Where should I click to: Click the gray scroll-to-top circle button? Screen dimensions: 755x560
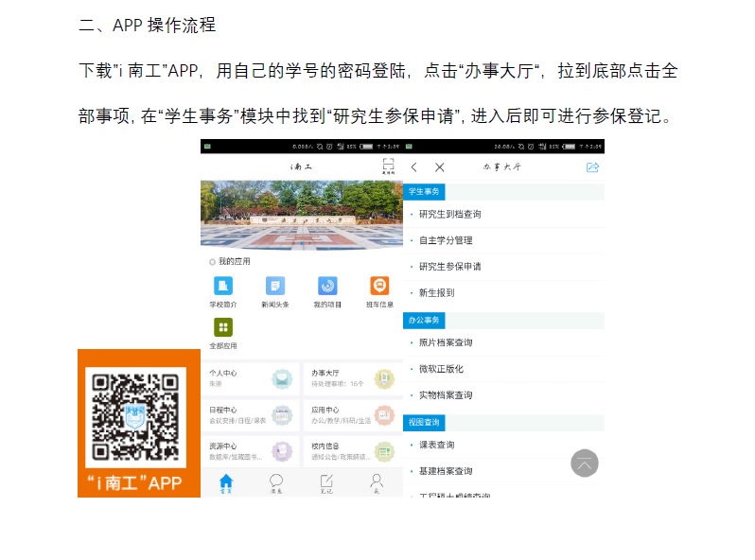(x=585, y=464)
